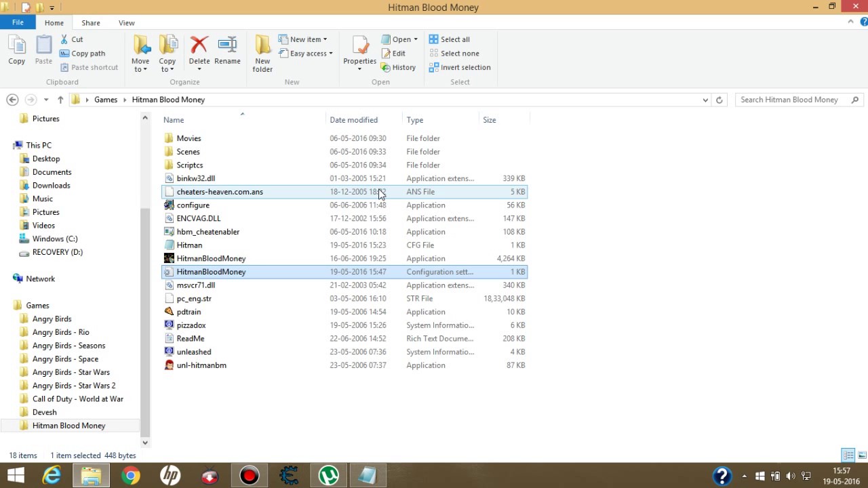Select Windows (C:) drive in navigation pane
Image resolution: width=868 pixels, height=488 pixels.
[x=55, y=239]
